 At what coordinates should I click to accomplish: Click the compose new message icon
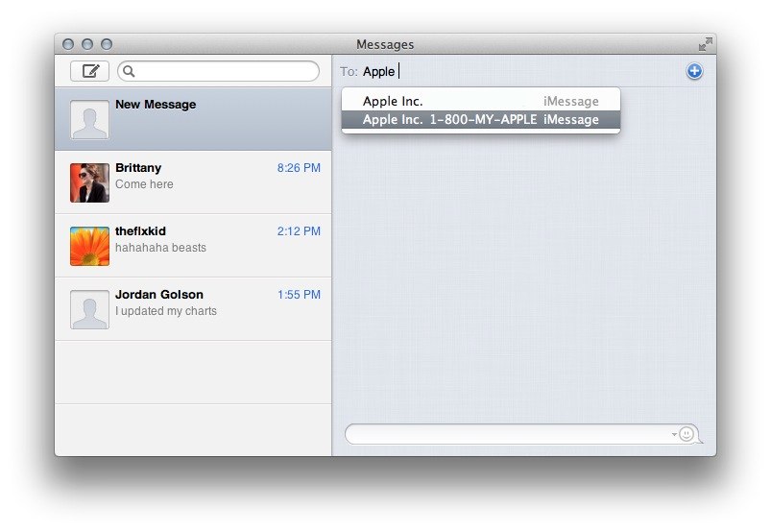(89, 71)
